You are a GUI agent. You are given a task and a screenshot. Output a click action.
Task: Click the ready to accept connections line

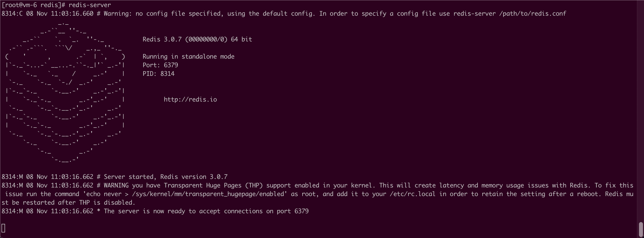click(x=155, y=211)
